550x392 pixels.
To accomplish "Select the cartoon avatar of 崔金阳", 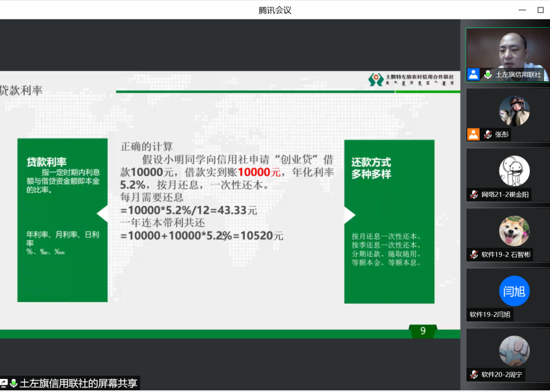I will click(514, 170).
